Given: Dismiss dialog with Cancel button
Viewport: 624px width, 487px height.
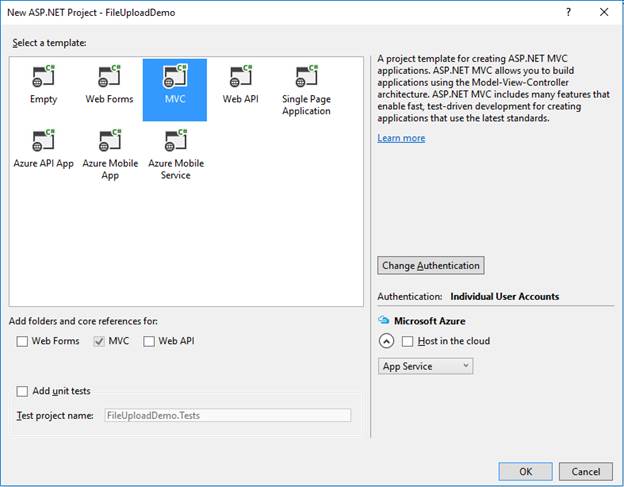Looking at the screenshot, I should [586, 471].
